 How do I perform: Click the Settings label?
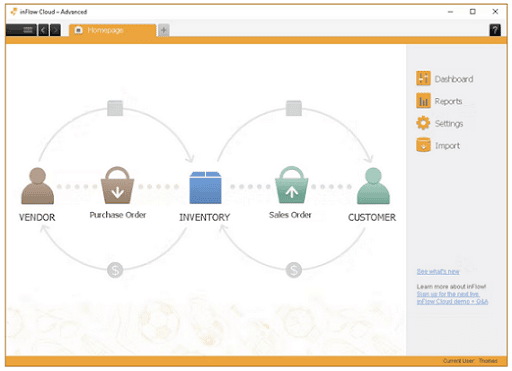pos(449,124)
